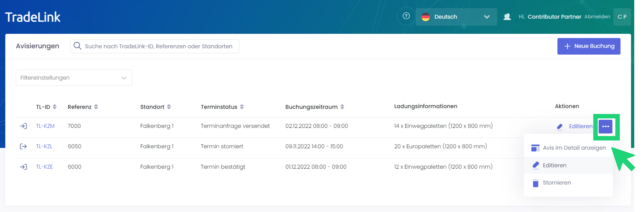The width and height of the screenshot is (644, 212).
Task: Open the three-dots actions button
Action: tap(605, 126)
